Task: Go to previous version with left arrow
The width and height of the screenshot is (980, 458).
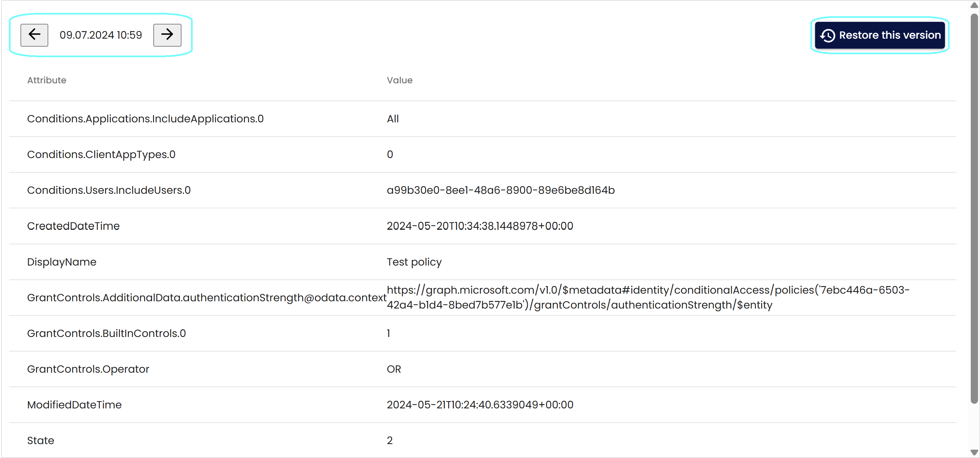Action: tap(34, 35)
